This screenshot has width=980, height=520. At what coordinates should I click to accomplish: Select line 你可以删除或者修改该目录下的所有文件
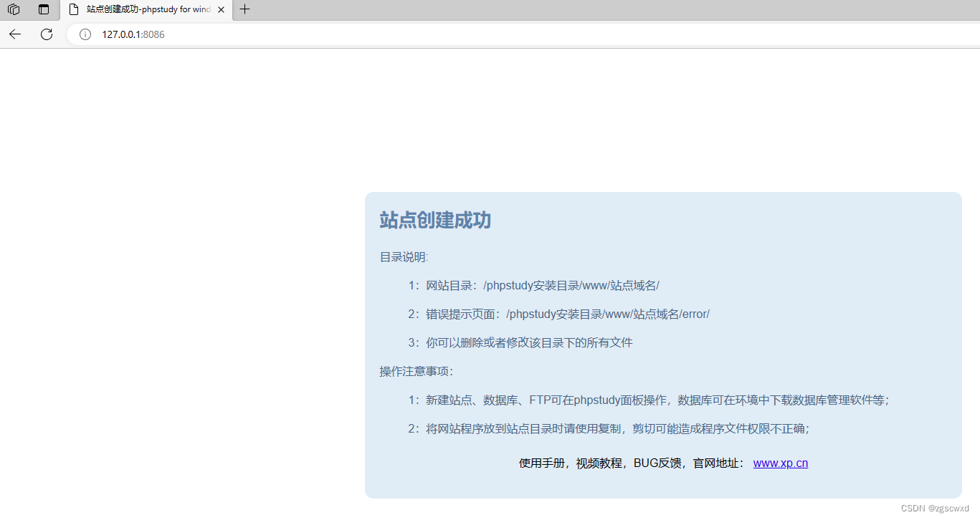(x=520, y=343)
